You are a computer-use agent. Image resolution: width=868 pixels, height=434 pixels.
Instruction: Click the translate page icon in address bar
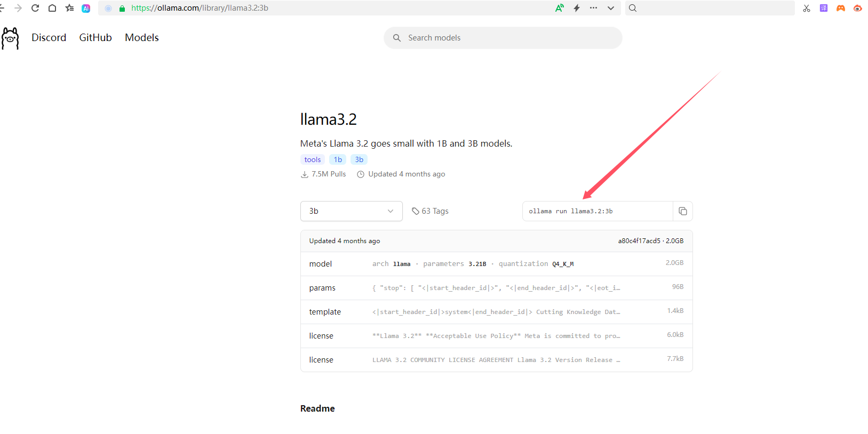click(x=560, y=8)
